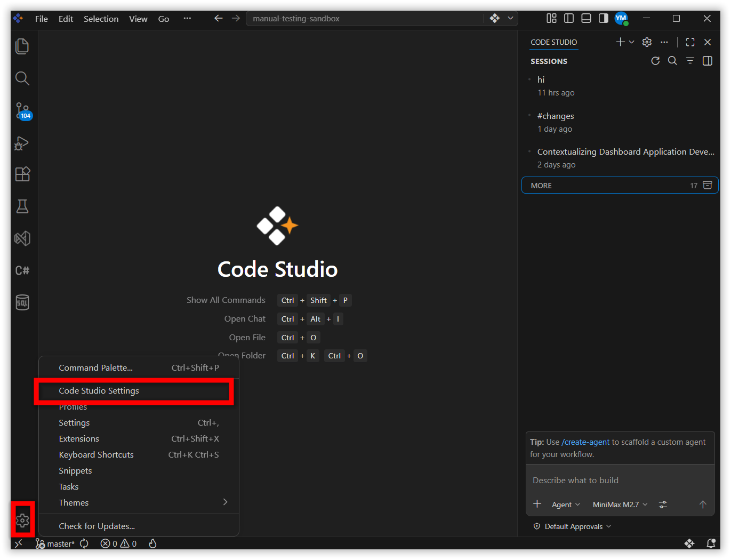The width and height of the screenshot is (731, 560).
Task: Click the Manage gear icon
Action: [x=22, y=520]
